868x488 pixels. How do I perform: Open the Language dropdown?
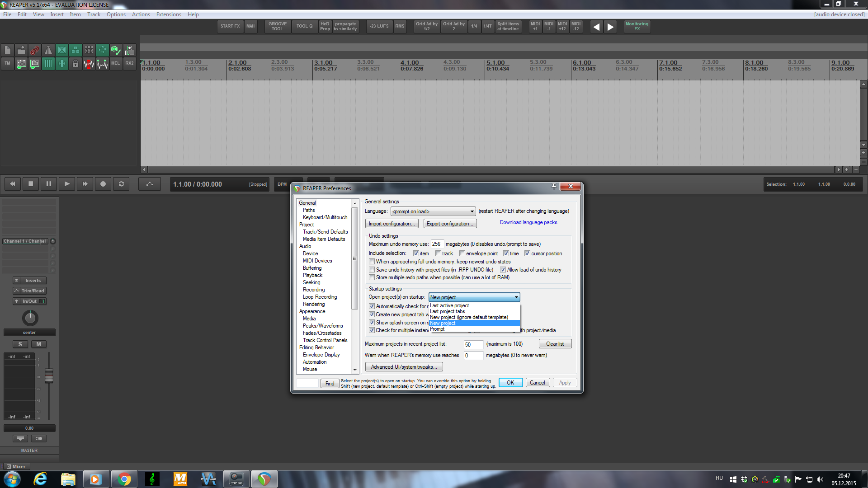point(433,211)
